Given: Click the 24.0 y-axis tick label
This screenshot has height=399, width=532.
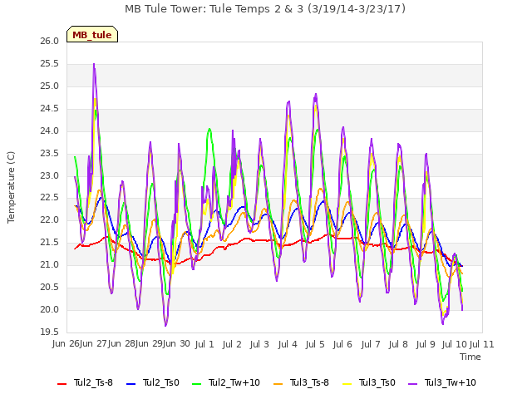Looking at the screenshot, I should point(50,131).
